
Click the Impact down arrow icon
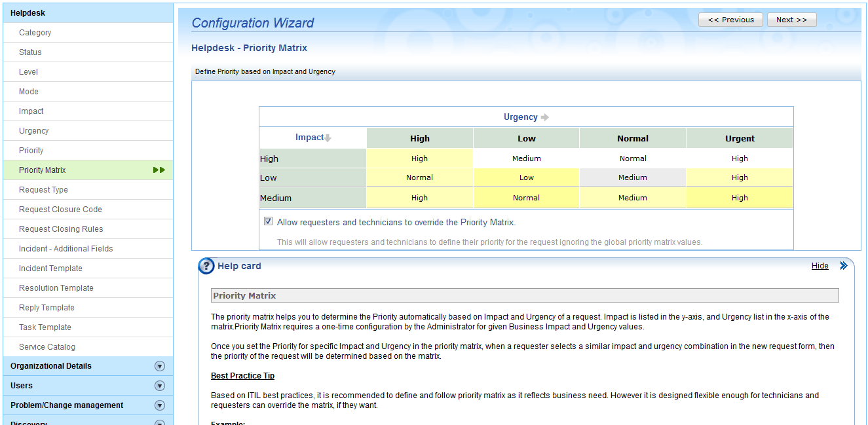coord(328,138)
